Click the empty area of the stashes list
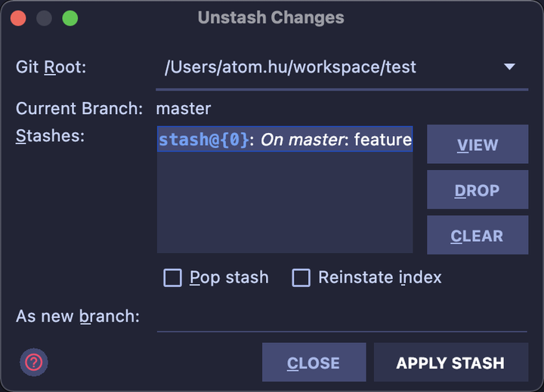544x392 pixels. (285, 202)
